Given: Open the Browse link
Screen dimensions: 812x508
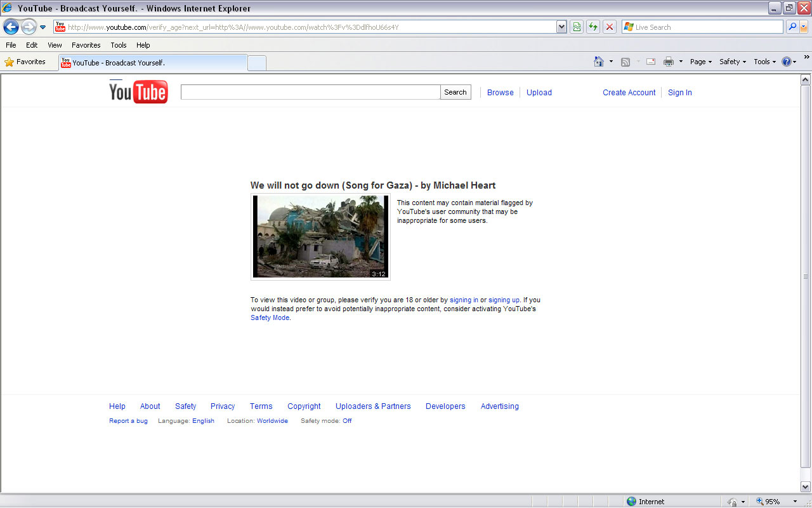Looking at the screenshot, I should (x=501, y=93).
